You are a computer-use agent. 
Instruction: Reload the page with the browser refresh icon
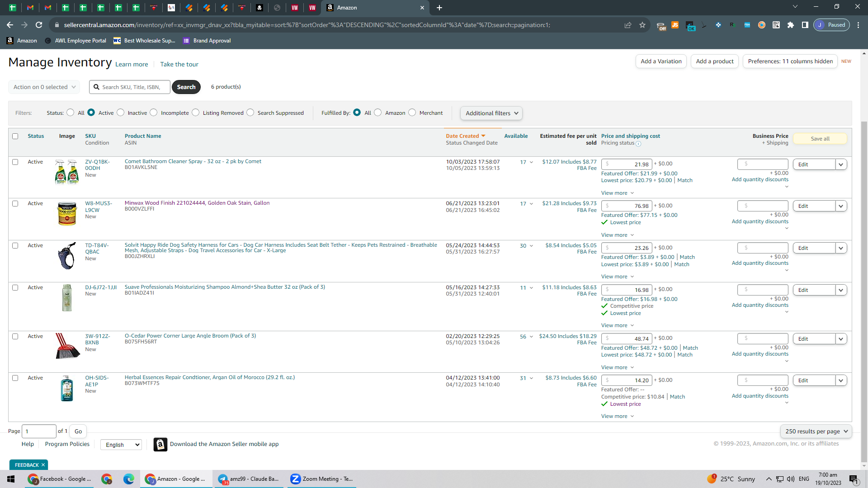39,25
